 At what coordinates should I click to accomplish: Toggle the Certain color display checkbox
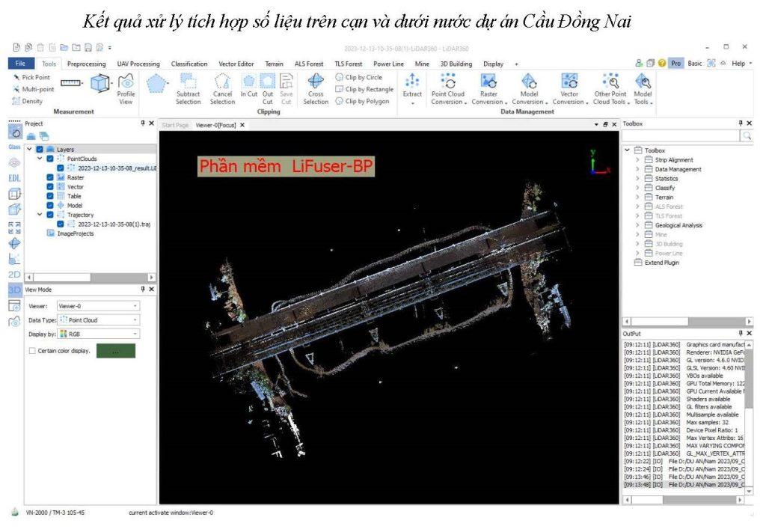point(31,350)
